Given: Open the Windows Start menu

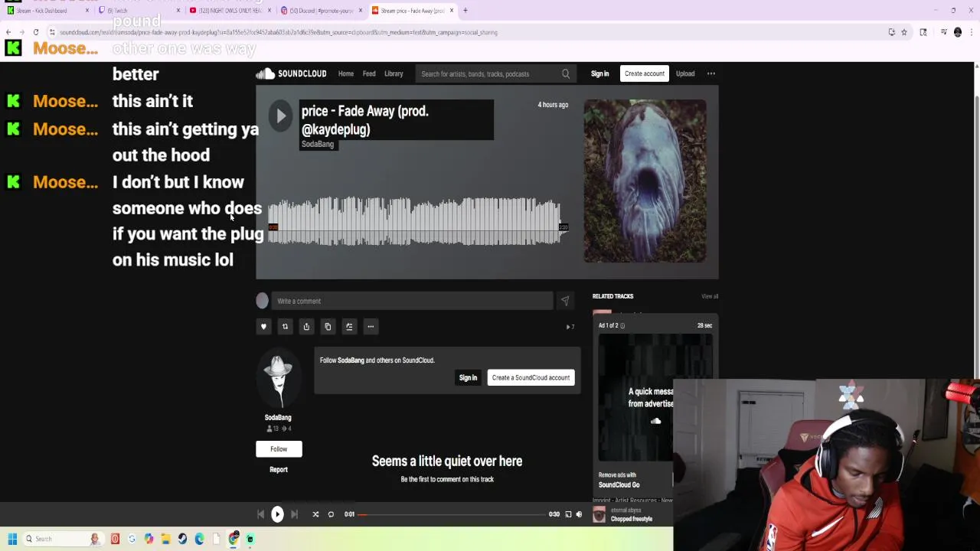Looking at the screenshot, I should (12, 539).
